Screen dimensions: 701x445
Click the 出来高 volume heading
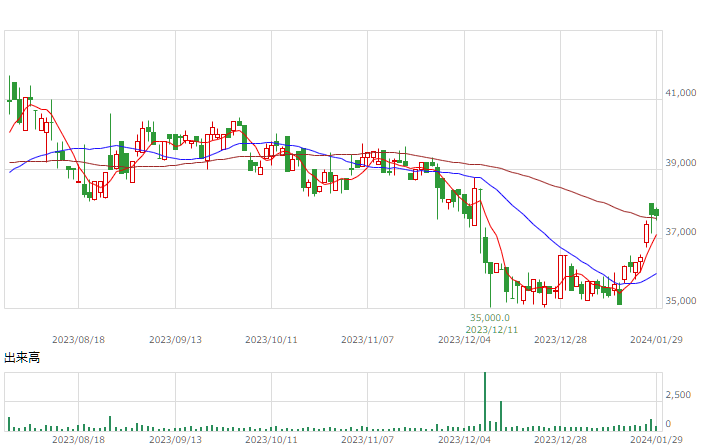(22, 358)
